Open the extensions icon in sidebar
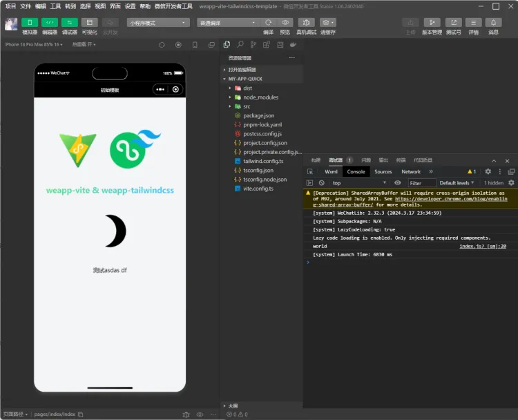518x420 pixels. point(267,44)
